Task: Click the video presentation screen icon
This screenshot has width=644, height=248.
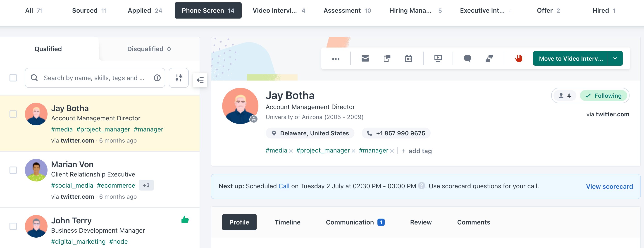Action: click(438, 59)
